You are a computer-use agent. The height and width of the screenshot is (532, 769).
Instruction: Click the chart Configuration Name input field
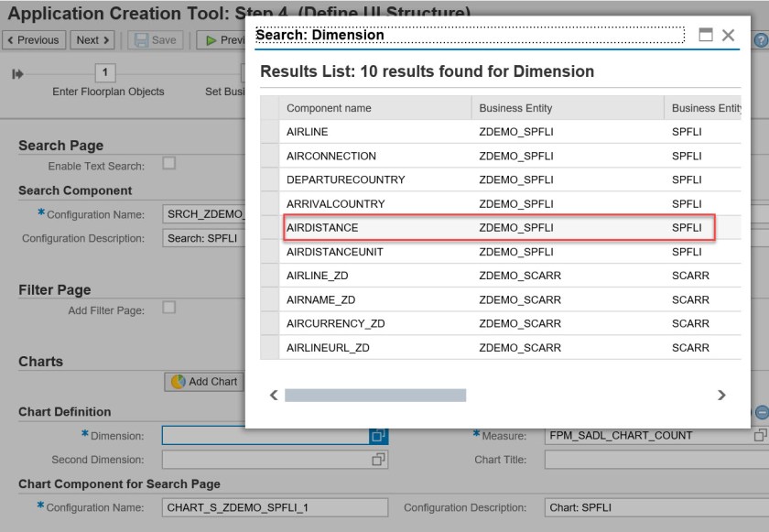tap(274, 507)
